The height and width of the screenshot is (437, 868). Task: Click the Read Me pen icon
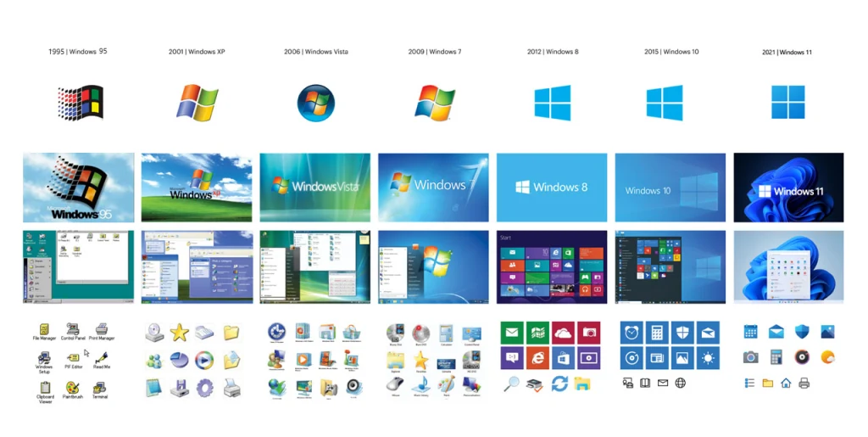tap(102, 360)
